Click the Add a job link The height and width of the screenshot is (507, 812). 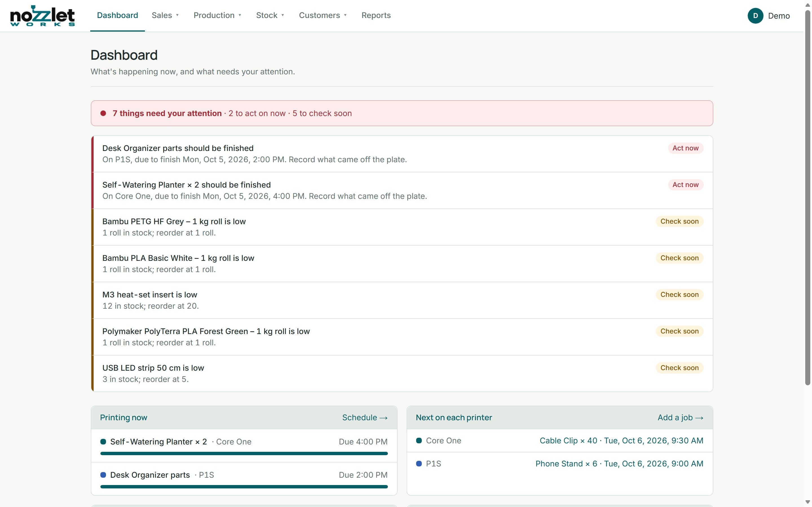point(680,417)
